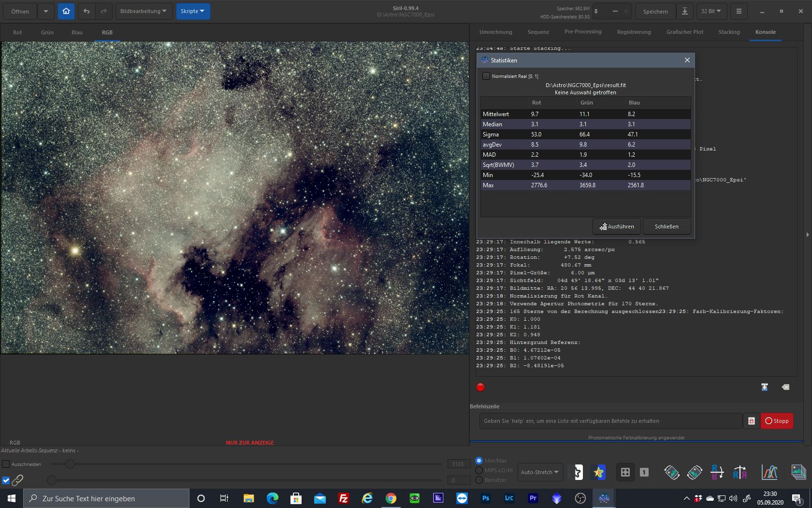Open Auto-Stretch display mode dropdown
This screenshot has width=812, height=508.
point(540,472)
